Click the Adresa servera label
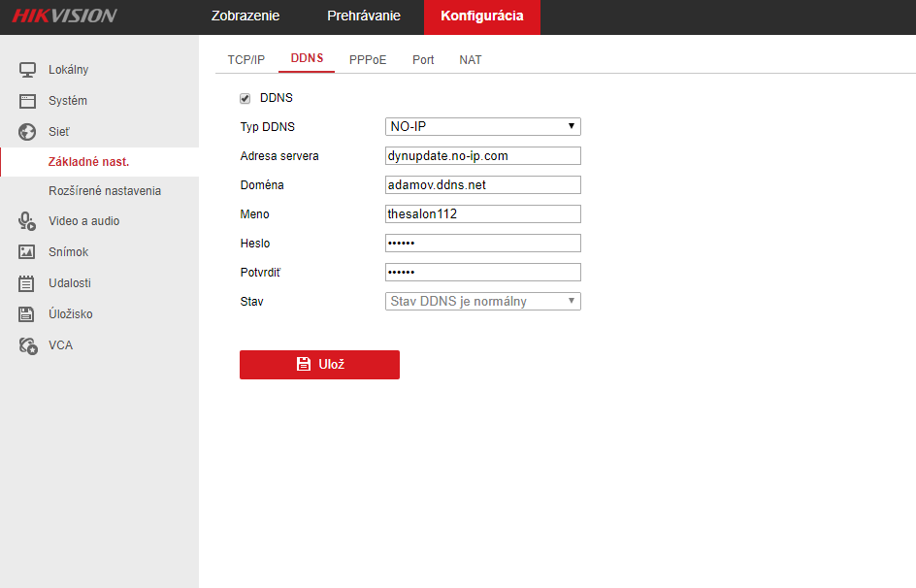This screenshot has width=916, height=588. [x=279, y=156]
